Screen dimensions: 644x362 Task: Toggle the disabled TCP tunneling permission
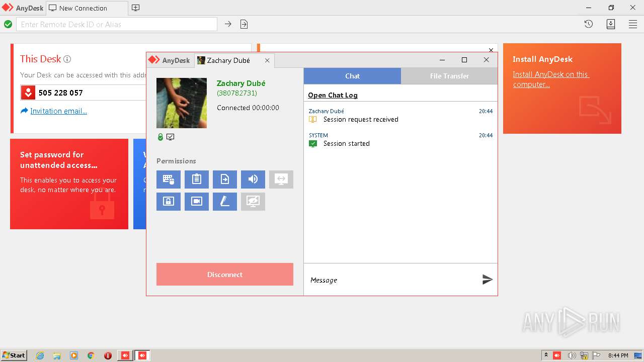pyautogui.click(x=281, y=179)
